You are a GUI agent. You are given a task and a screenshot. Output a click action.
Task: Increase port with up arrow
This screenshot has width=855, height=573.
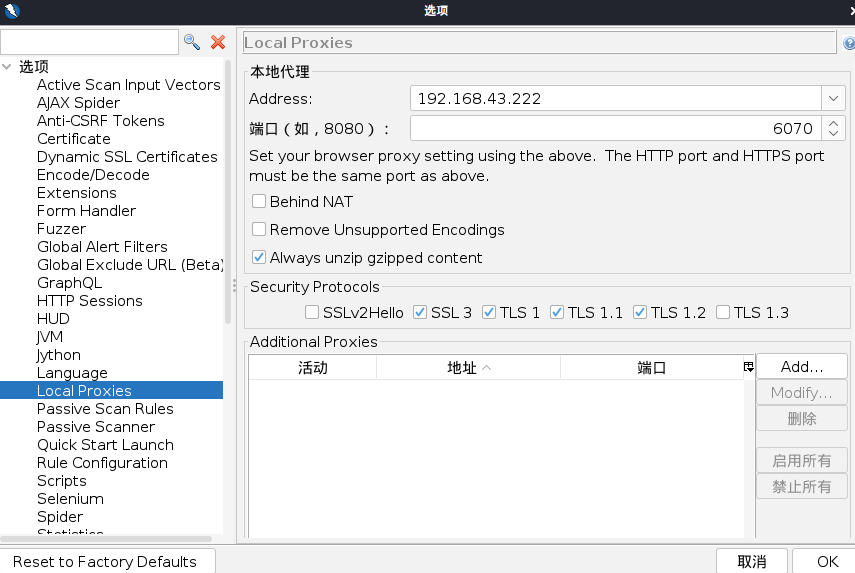pos(833,123)
